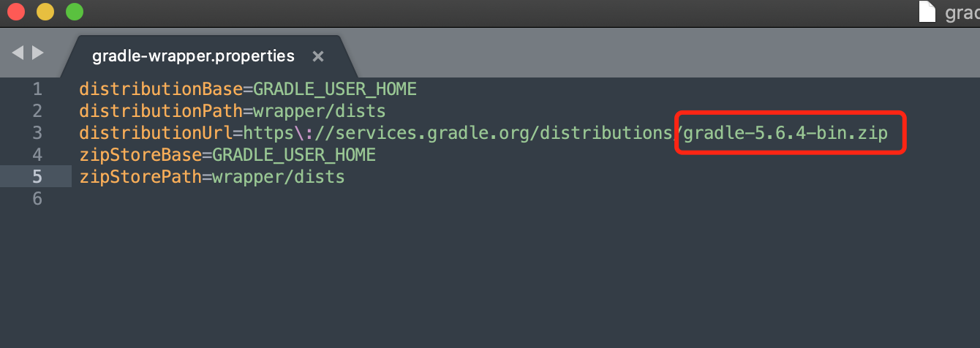Click the green maximize window button
The height and width of the screenshot is (348, 980).
[x=74, y=12]
